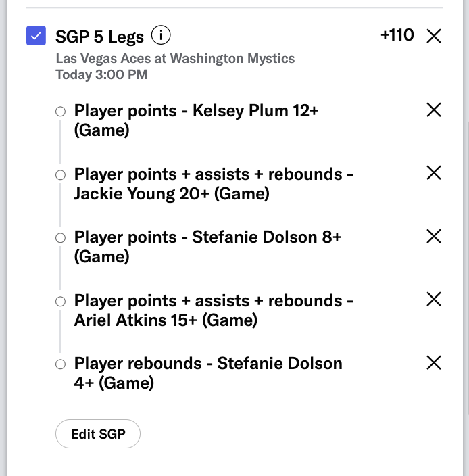The image size is (469, 476).
Task: Remove the Stefanie Dolson 8+ points leg
Action: (x=434, y=236)
